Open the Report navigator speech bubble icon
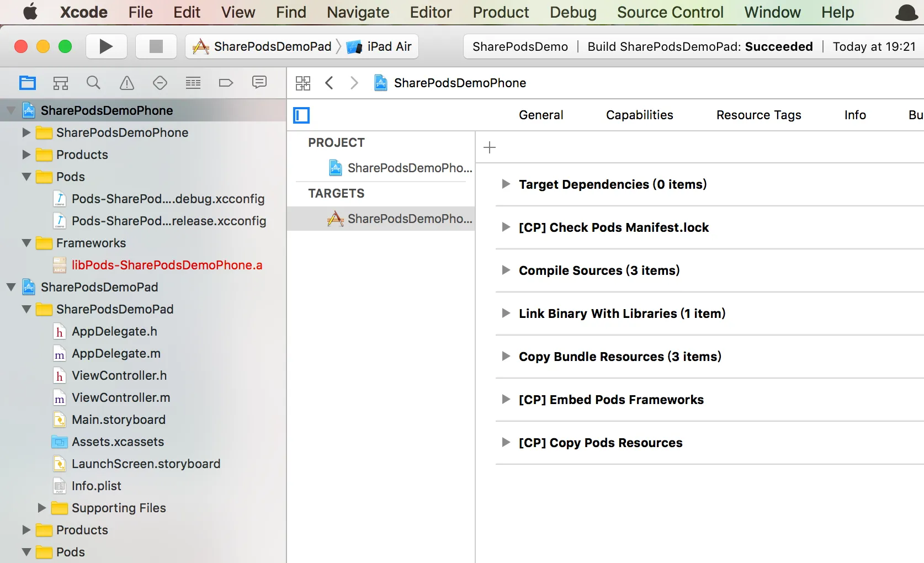The width and height of the screenshot is (924, 563). [259, 83]
